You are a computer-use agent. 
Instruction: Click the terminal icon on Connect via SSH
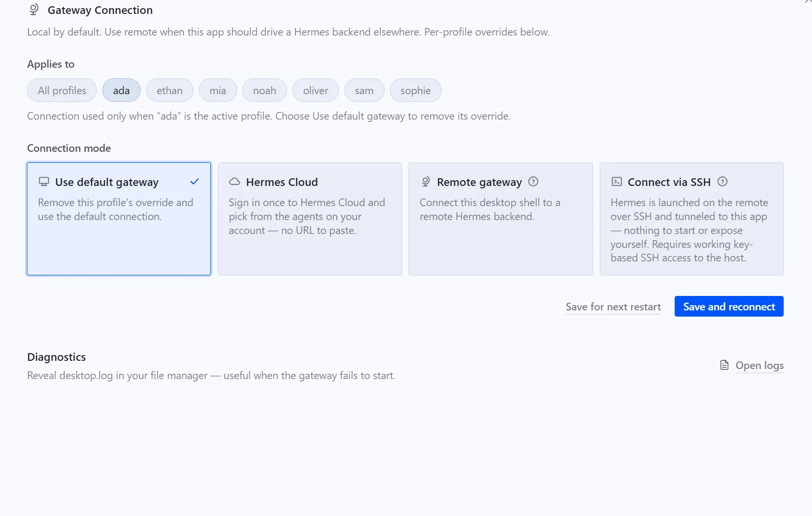click(617, 182)
